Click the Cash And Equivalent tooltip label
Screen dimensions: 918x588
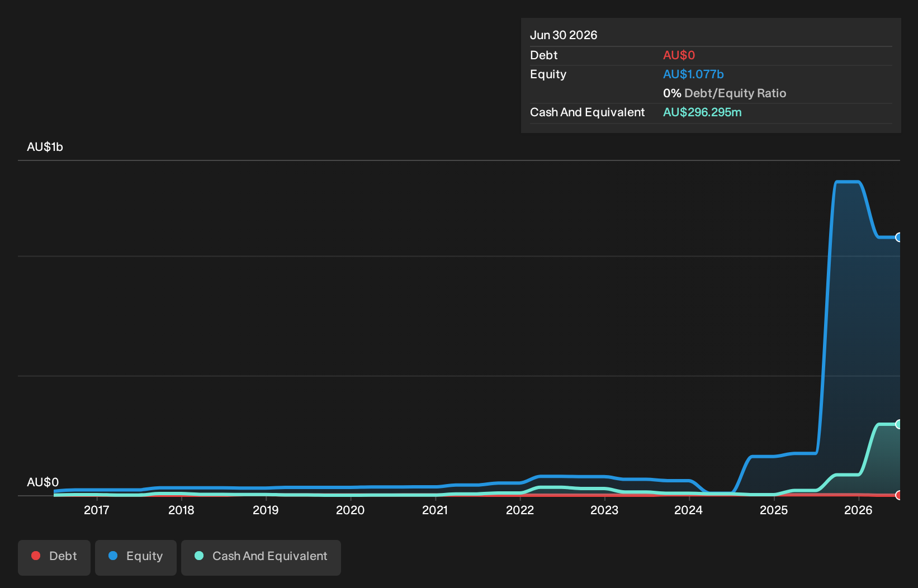(x=587, y=112)
